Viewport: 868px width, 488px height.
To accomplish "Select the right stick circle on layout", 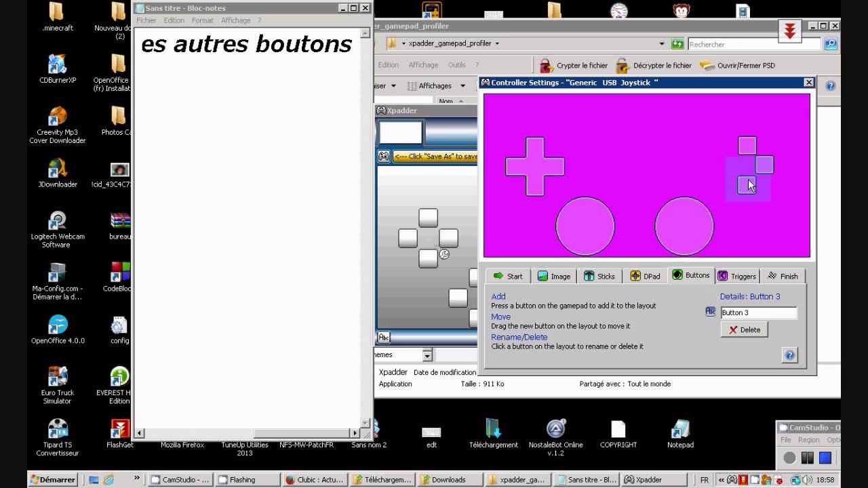I will click(x=684, y=226).
